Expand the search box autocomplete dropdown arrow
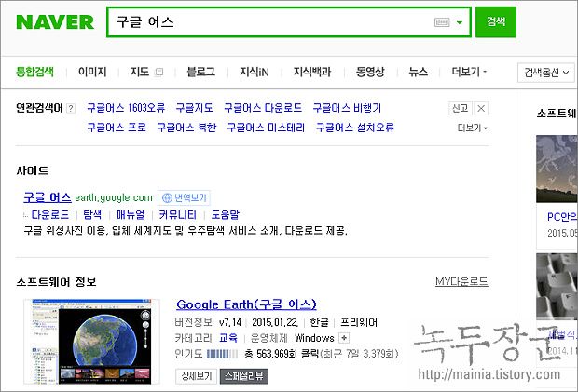 [460, 22]
